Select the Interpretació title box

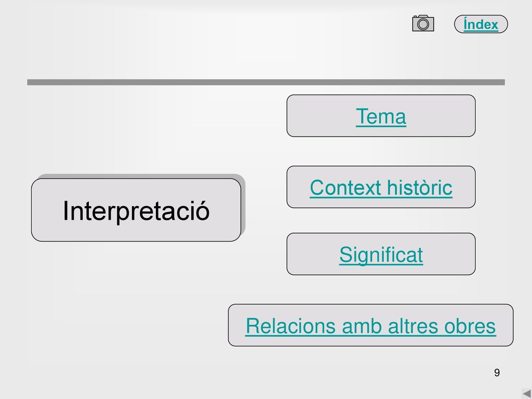pos(136,210)
